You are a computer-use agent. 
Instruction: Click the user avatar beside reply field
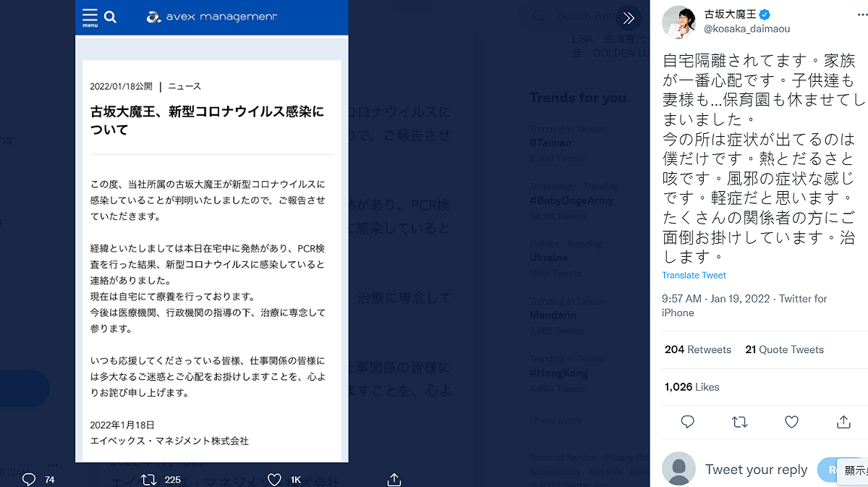[678, 469]
